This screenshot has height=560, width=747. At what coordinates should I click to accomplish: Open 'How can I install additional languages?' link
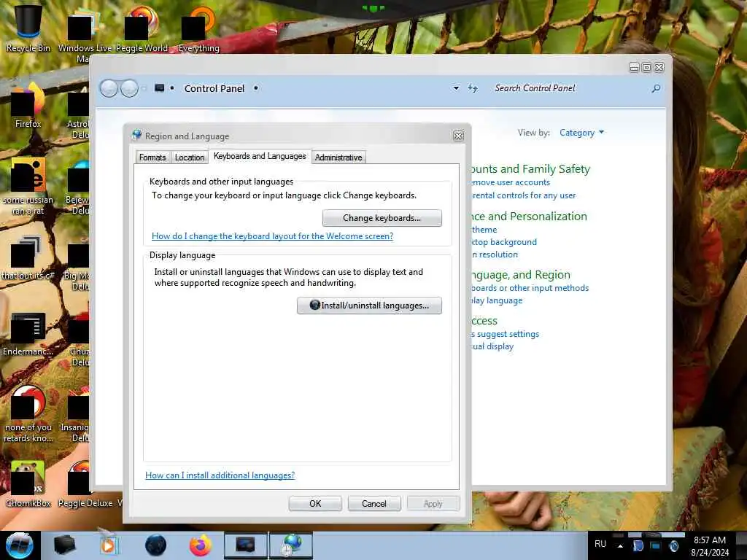click(220, 475)
